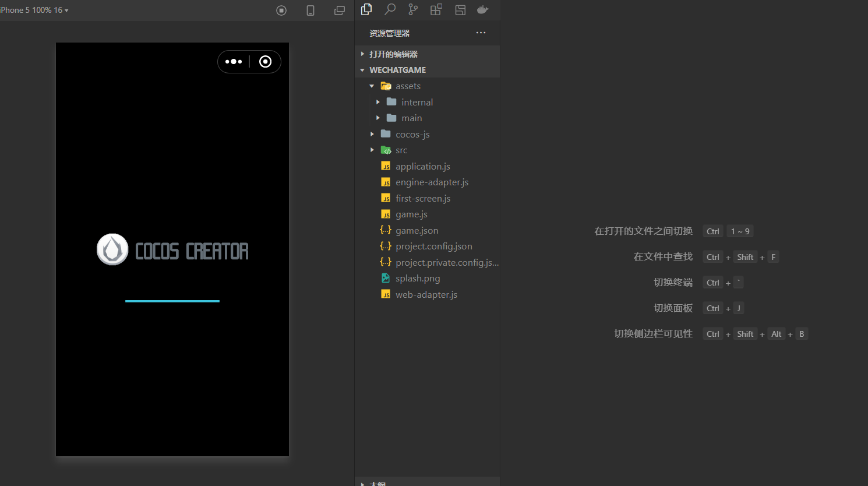Viewport: 868px width, 486px height.
Task: Click the stop icon in the simulator toolbar
Action: point(281,10)
